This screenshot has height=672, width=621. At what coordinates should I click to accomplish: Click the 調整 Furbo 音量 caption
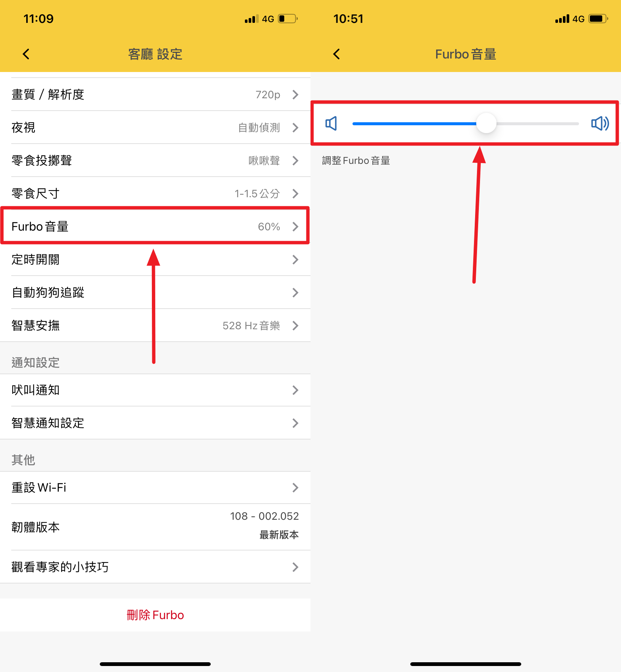(x=356, y=160)
